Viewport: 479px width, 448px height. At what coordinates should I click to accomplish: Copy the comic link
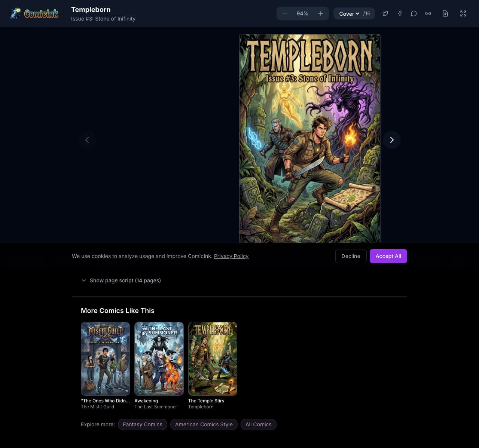click(x=428, y=13)
